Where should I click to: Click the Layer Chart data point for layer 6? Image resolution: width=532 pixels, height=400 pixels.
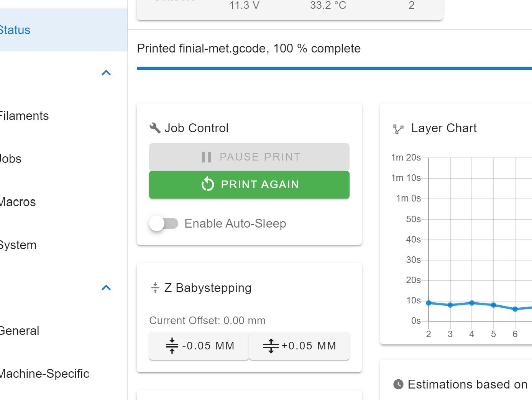pos(515,309)
